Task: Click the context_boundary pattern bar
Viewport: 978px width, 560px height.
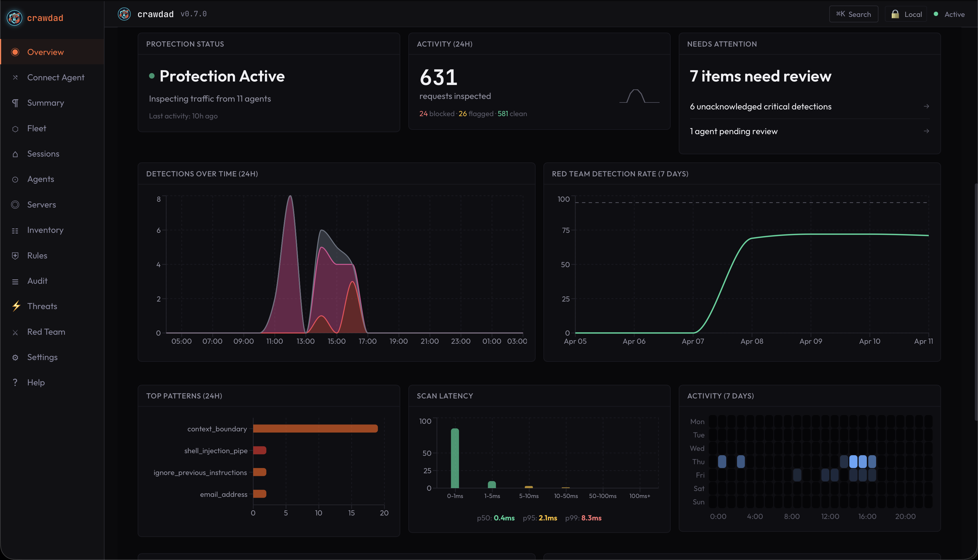Action: [x=315, y=428]
